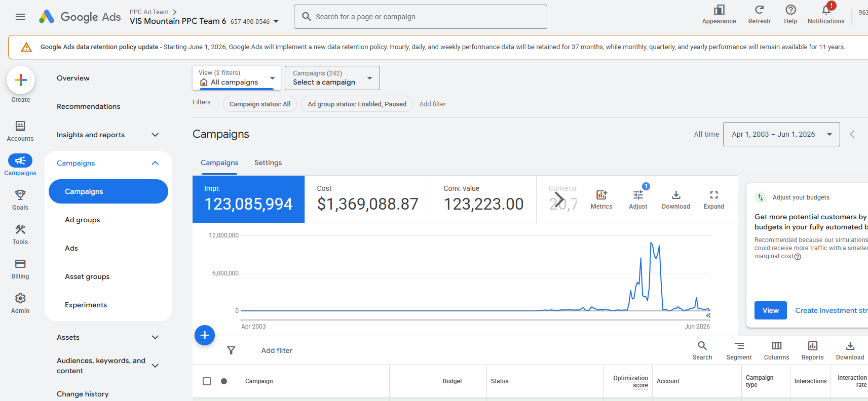This screenshot has width=868, height=401.
Task: Click the table filter funnel icon
Action: point(231,350)
